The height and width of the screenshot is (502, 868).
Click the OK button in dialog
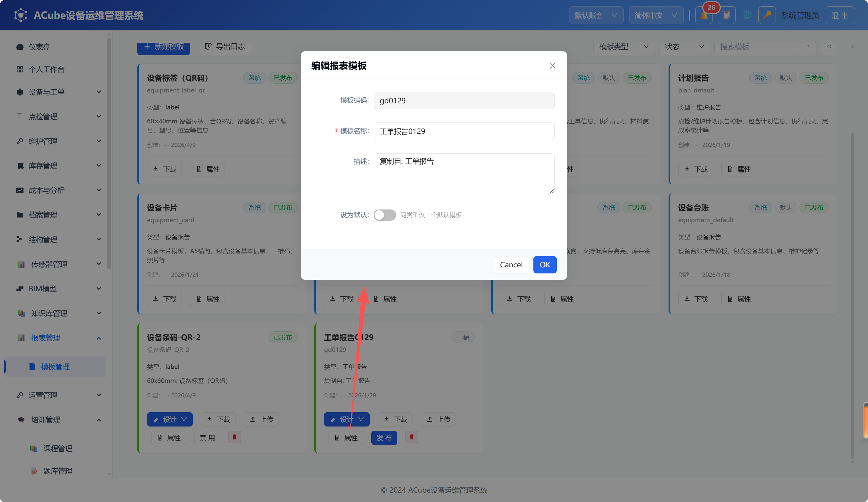(545, 265)
